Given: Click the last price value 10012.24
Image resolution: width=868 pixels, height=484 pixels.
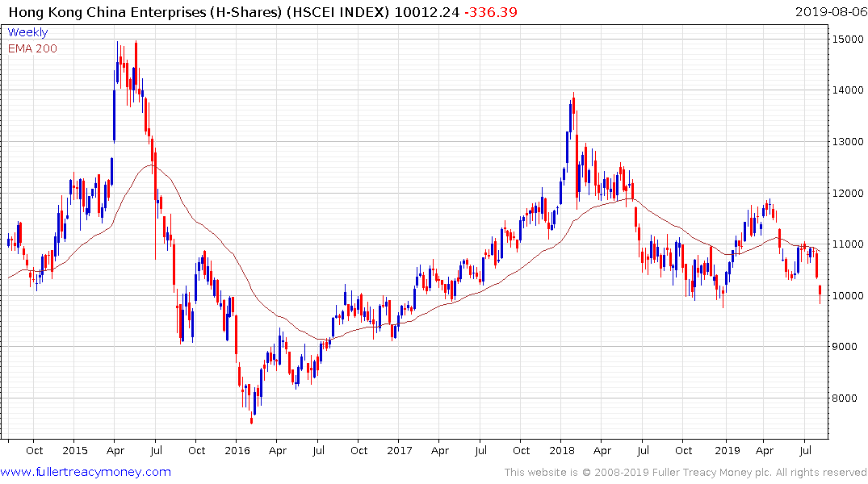Looking at the screenshot, I should pos(427,12).
